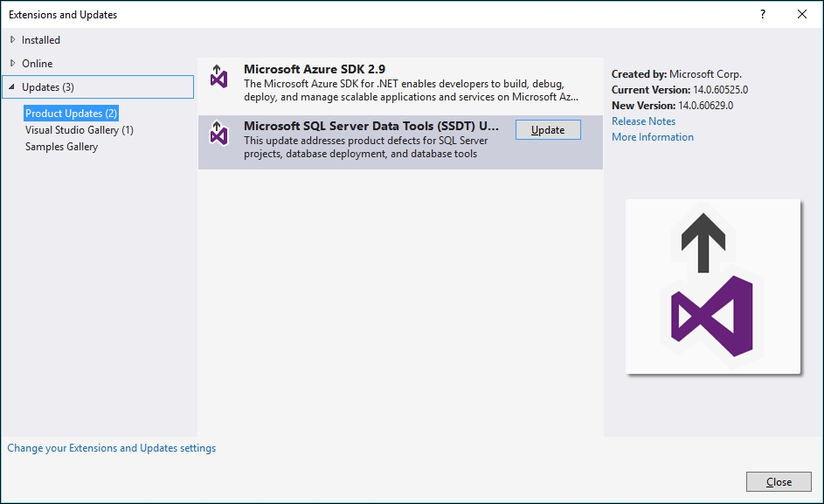Screen dimensions: 824x504
Task: Select the Online category
Action: [38, 64]
